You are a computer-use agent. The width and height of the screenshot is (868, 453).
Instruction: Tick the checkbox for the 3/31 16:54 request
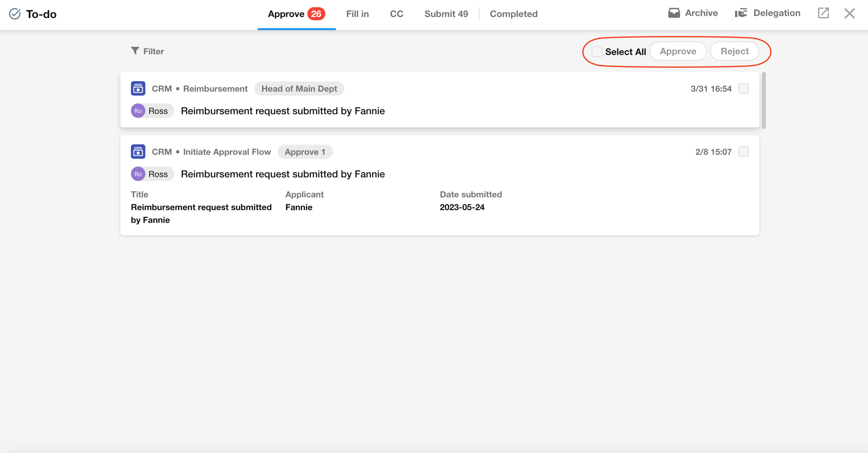click(743, 89)
